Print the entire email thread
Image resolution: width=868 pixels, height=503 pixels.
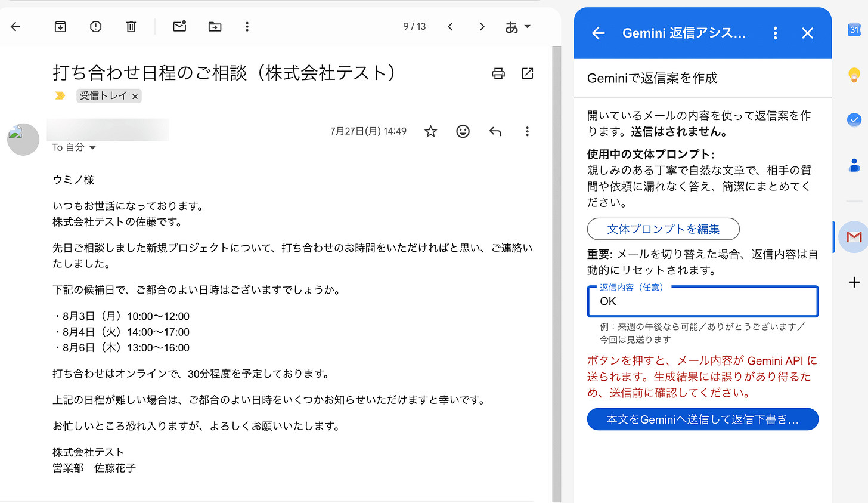point(498,73)
